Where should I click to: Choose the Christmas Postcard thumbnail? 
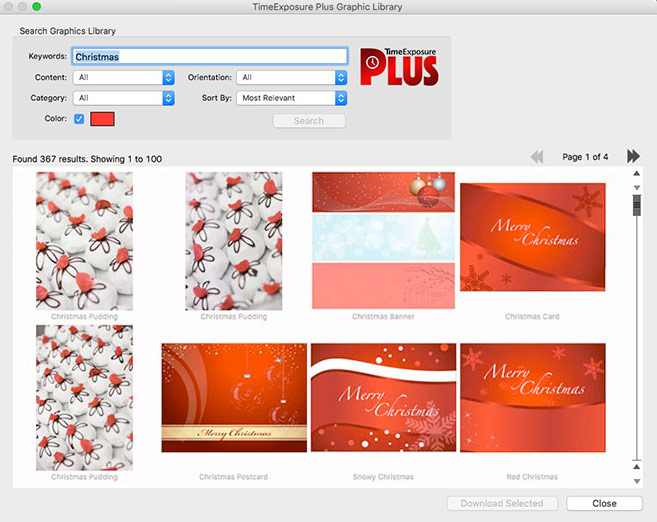[x=235, y=398]
